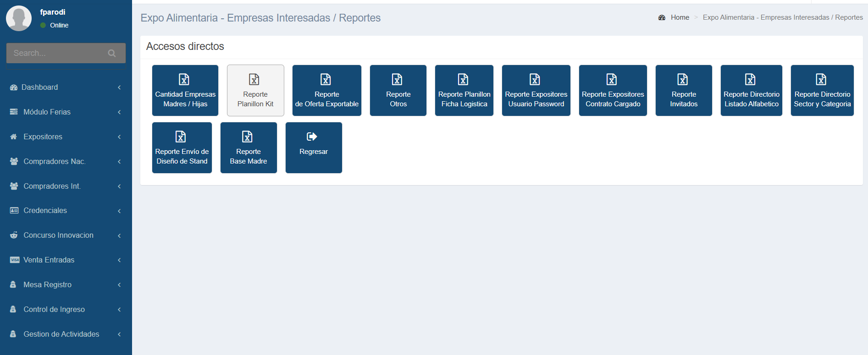Open the Mesa Registro menu item
This screenshot has width=868, height=355.
click(x=47, y=284)
